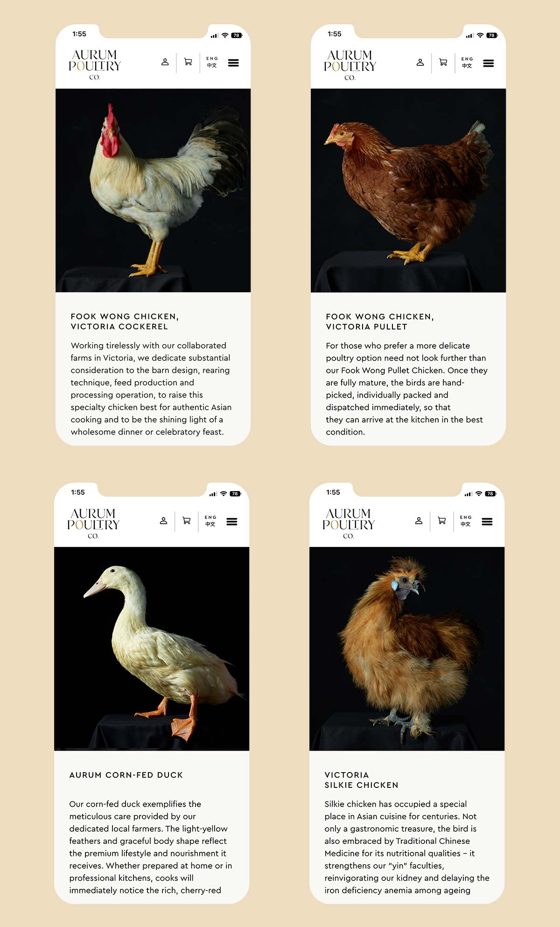The height and width of the screenshot is (927, 560).
Task: Click the account icon on the Corn-Fed Duck screen
Action: (x=163, y=521)
